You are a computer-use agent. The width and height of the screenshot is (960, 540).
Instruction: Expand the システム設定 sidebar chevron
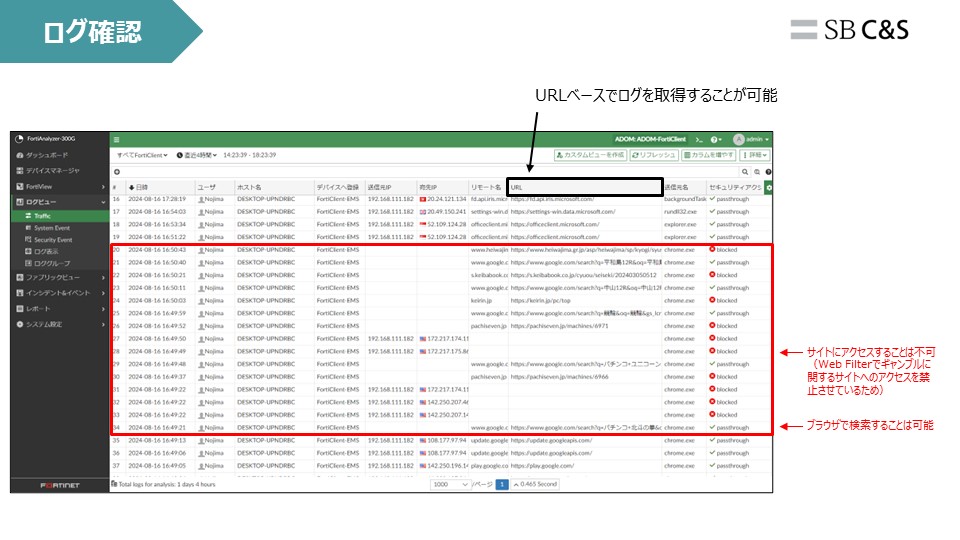point(103,324)
